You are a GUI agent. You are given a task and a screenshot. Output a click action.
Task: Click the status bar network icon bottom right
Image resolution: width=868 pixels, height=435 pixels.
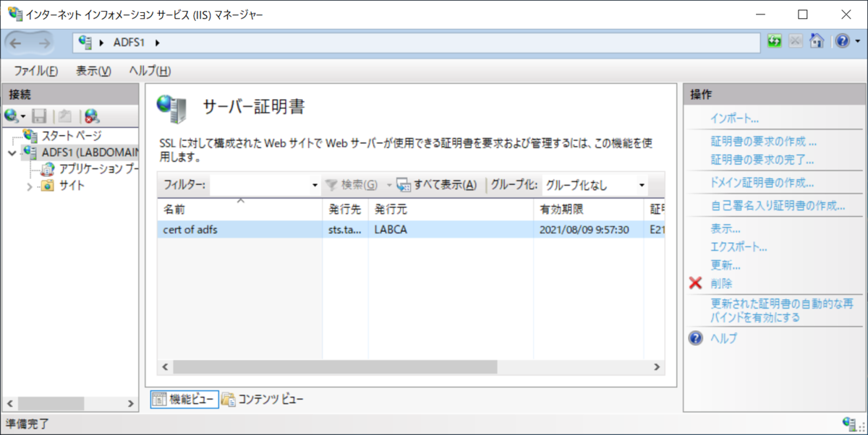point(850,423)
